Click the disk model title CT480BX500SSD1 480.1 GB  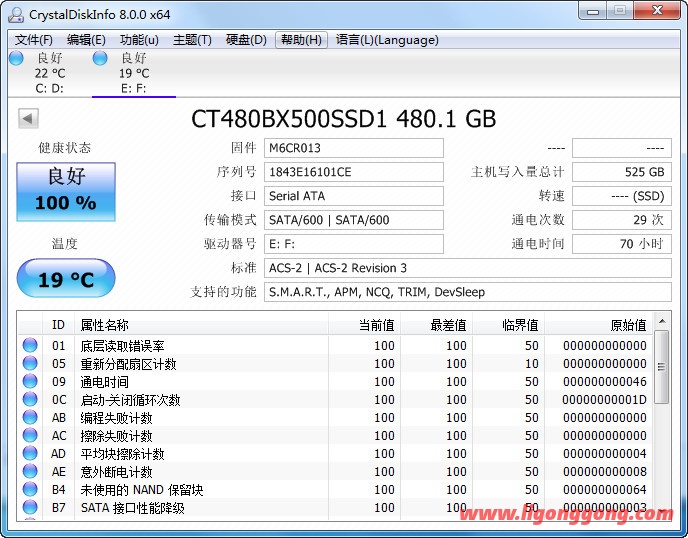[344, 118]
